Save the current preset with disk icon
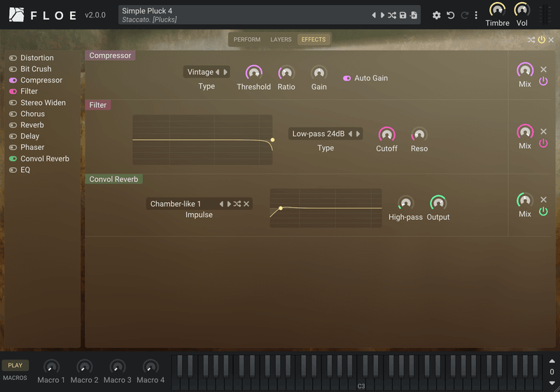The width and height of the screenshot is (560, 392). tap(403, 15)
